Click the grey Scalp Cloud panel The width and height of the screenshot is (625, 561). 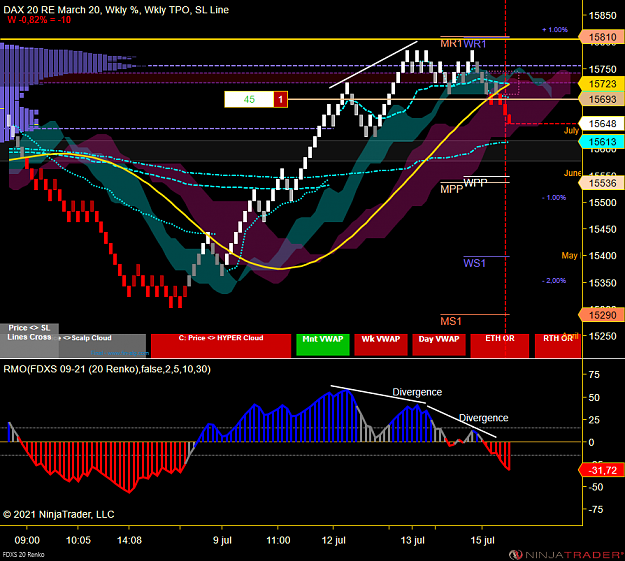102,345
